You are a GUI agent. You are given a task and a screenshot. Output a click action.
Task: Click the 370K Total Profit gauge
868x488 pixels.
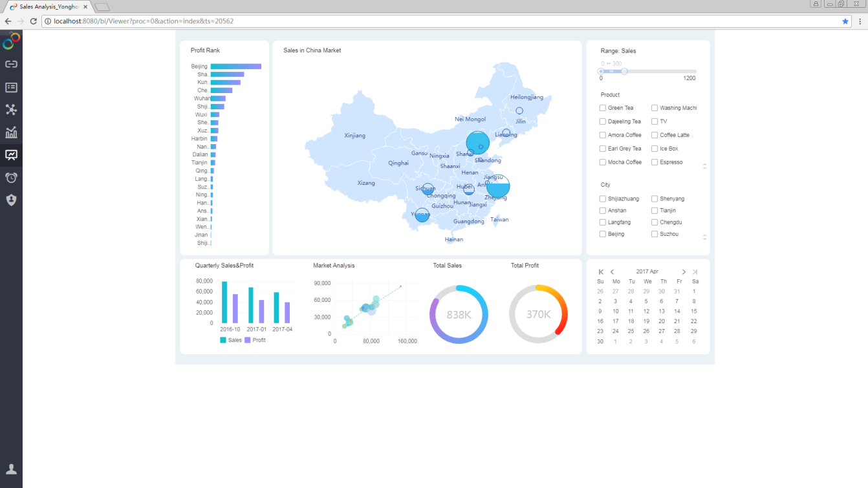538,314
